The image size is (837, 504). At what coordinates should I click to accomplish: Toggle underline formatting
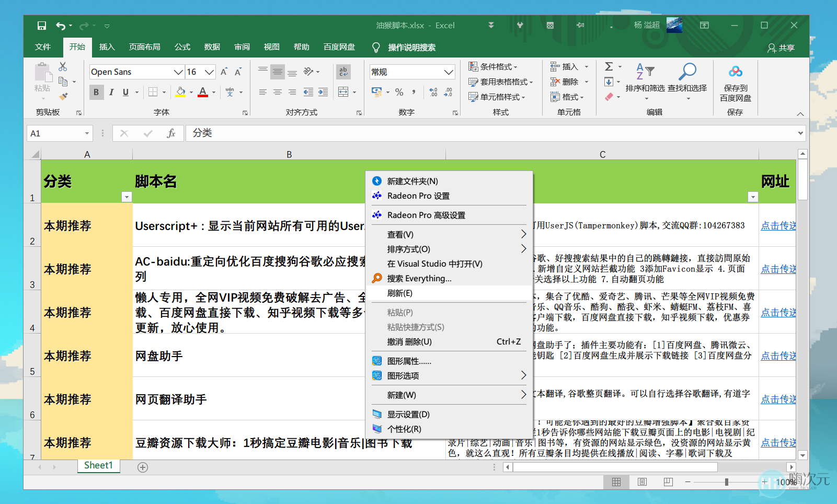coord(125,92)
